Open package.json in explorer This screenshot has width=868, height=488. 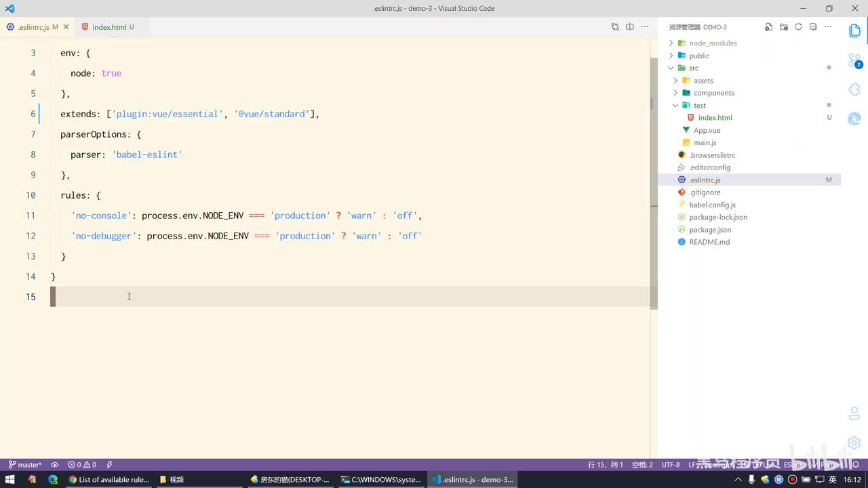click(710, 229)
